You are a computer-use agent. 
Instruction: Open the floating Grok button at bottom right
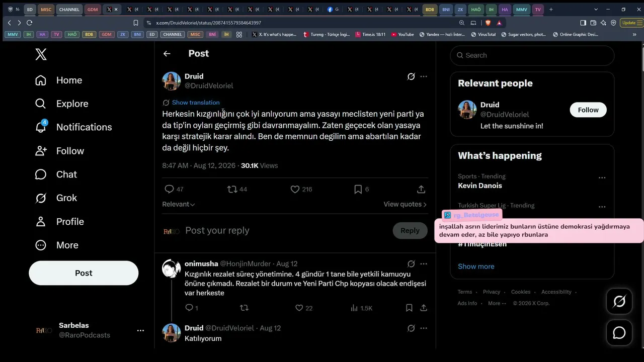pyautogui.click(x=619, y=301)
